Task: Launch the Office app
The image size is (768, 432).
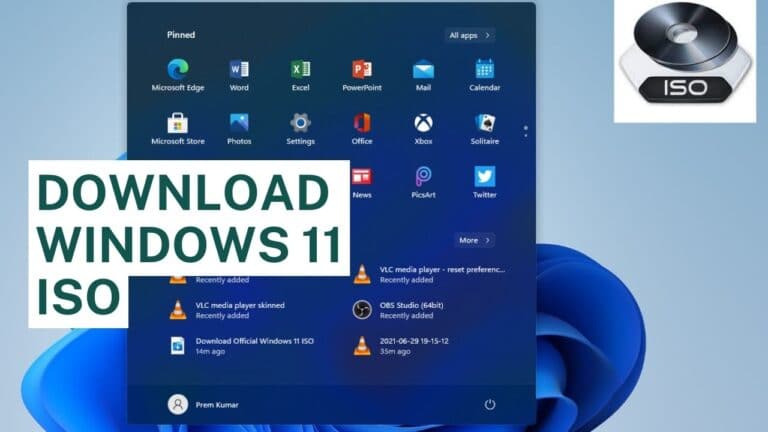Action: [362, 128]
